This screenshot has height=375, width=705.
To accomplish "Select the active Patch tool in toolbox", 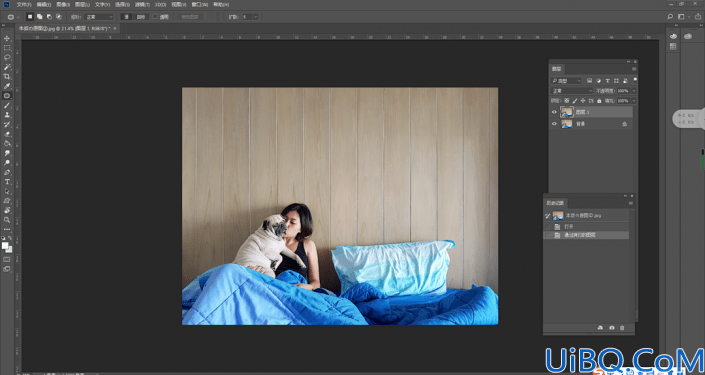I will point(7,96).
